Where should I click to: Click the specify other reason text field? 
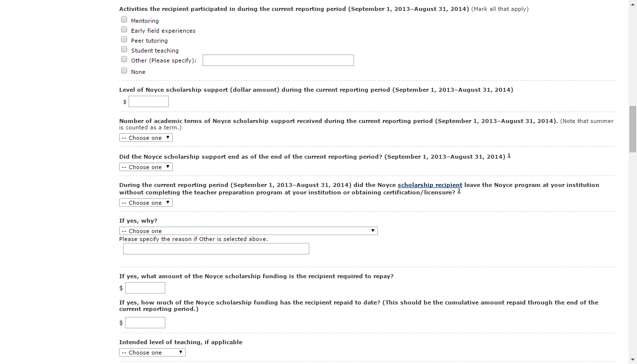click(216, 249)
